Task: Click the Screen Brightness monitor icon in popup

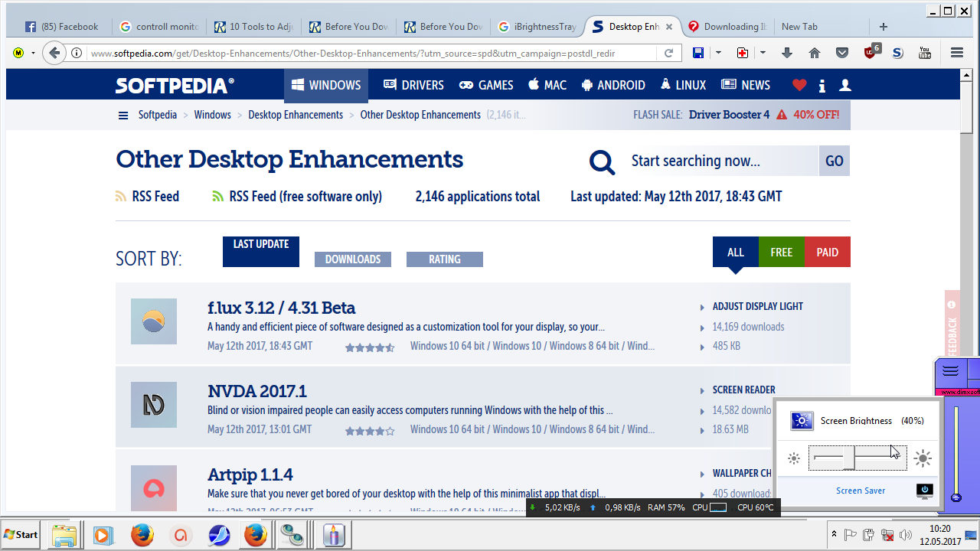Action: [x=802, y=421]
